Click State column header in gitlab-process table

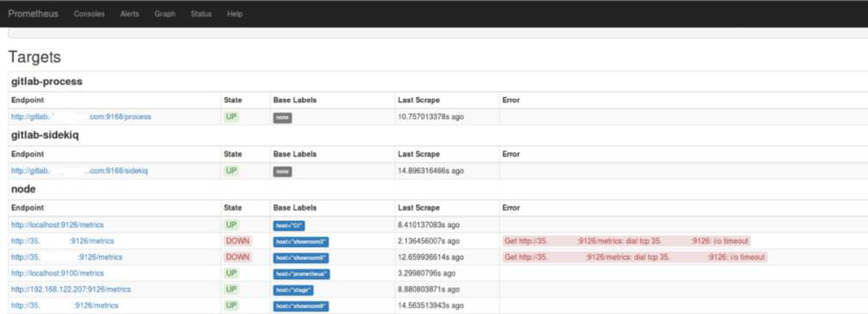click(x=232, y=100)
